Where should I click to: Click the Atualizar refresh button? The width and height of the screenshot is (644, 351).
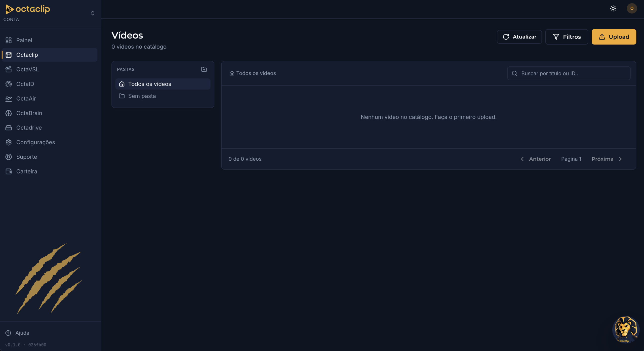click(519, 37)
